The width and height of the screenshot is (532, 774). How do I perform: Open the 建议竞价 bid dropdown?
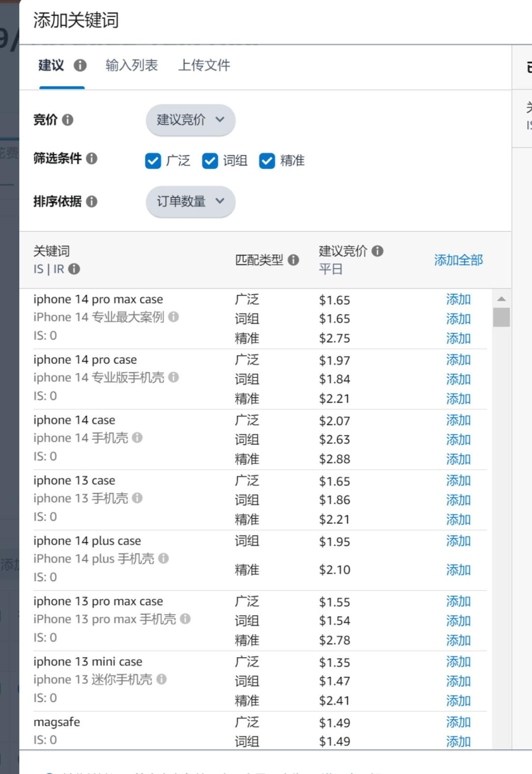(190, 120)
